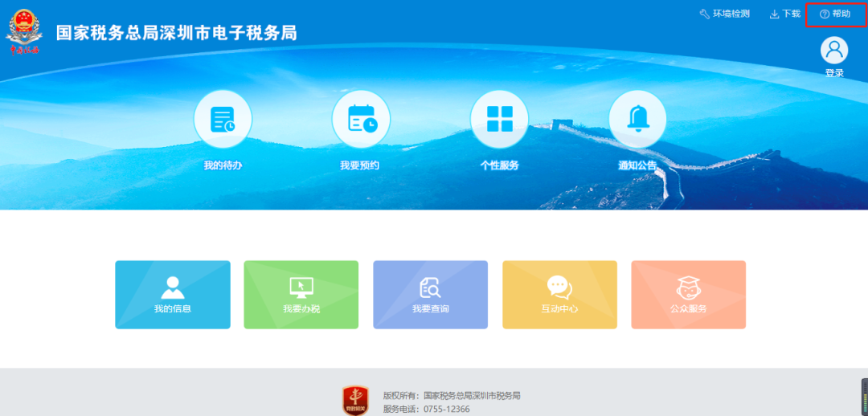Click the question mark help icon

pos(825,14)
